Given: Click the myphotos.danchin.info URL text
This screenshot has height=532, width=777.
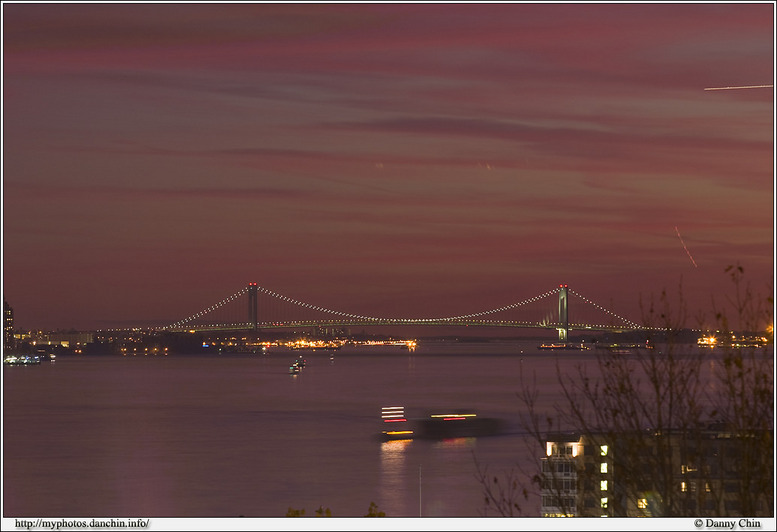Looking at the screenshot, I should pyautogui.click(x=82, y=524).
